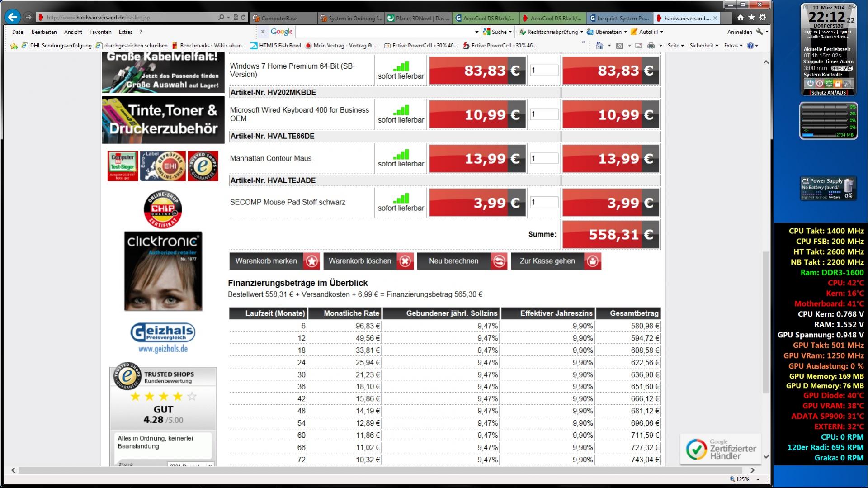Click the address bar search magnifier
Screen dimensions: 868x488
coord(221,17)
